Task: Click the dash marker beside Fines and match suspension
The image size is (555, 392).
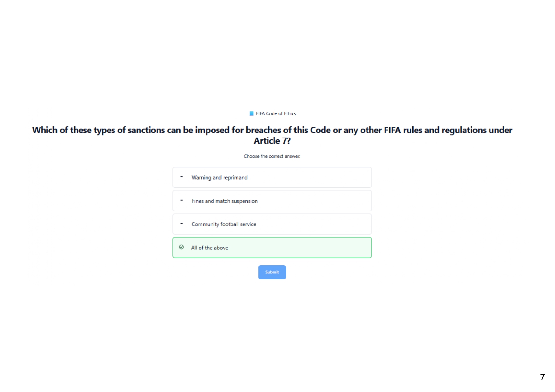Action: point(182,200)
